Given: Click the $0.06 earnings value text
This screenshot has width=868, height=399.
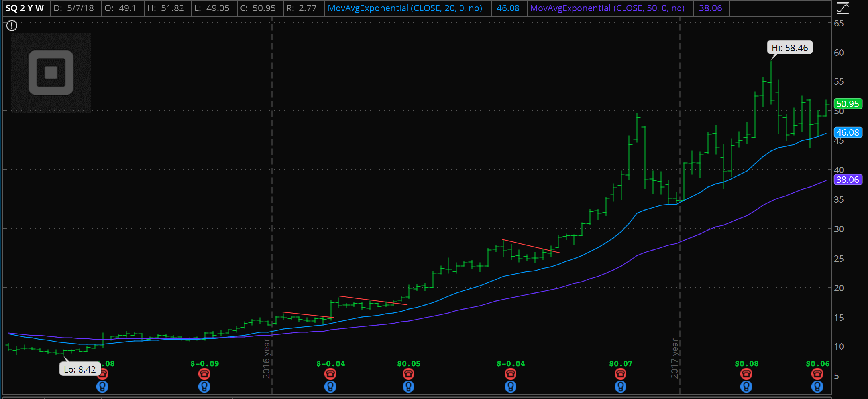Looking at the screenshot, I should coord(818,364).
